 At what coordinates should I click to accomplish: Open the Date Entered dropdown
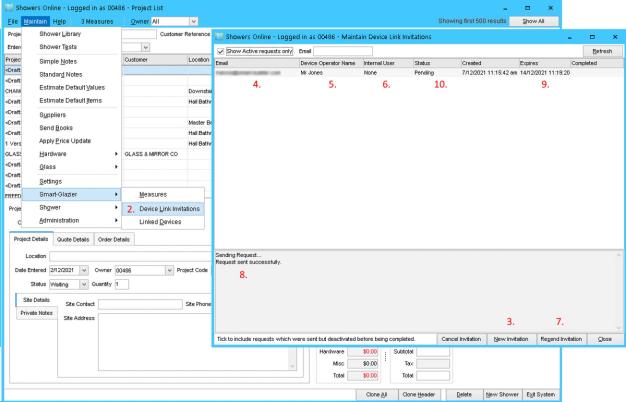coord(84,270)
